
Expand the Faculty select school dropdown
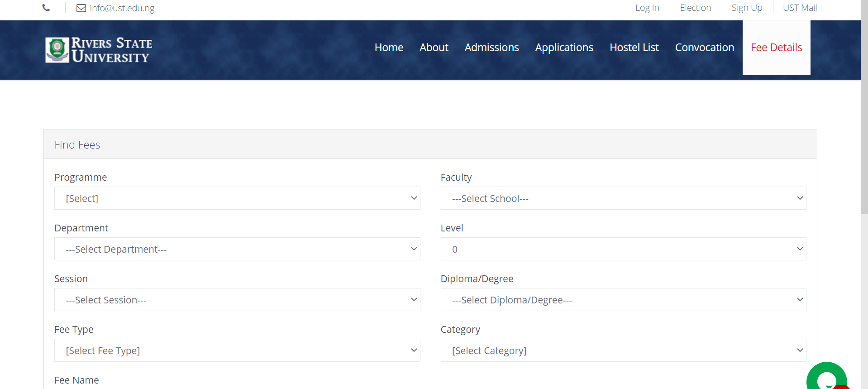(623, 198)
